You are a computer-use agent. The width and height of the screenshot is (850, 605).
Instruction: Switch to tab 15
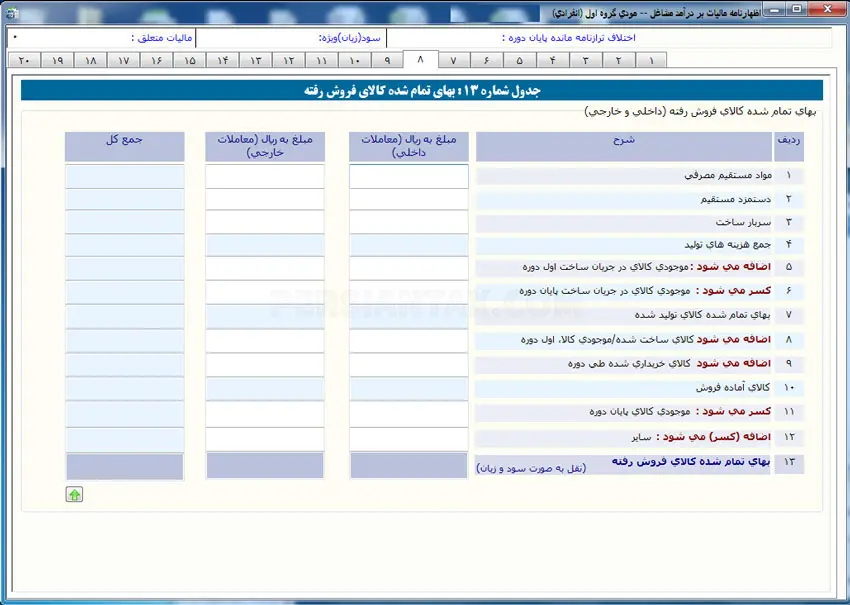pos(189,60)
